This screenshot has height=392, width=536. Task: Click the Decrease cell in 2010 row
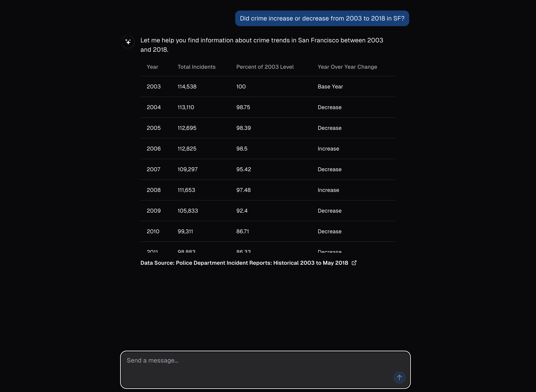(330, 231)
